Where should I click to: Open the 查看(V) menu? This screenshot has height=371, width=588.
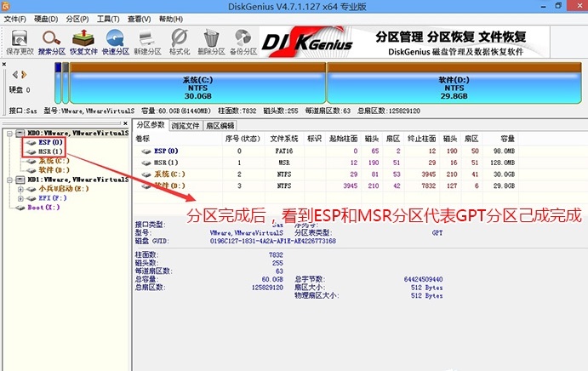(139, 19)
